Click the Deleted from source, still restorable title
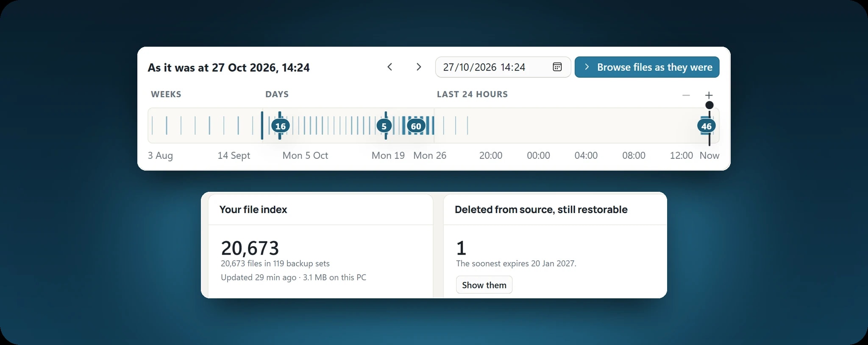 [x=541, y=210]
